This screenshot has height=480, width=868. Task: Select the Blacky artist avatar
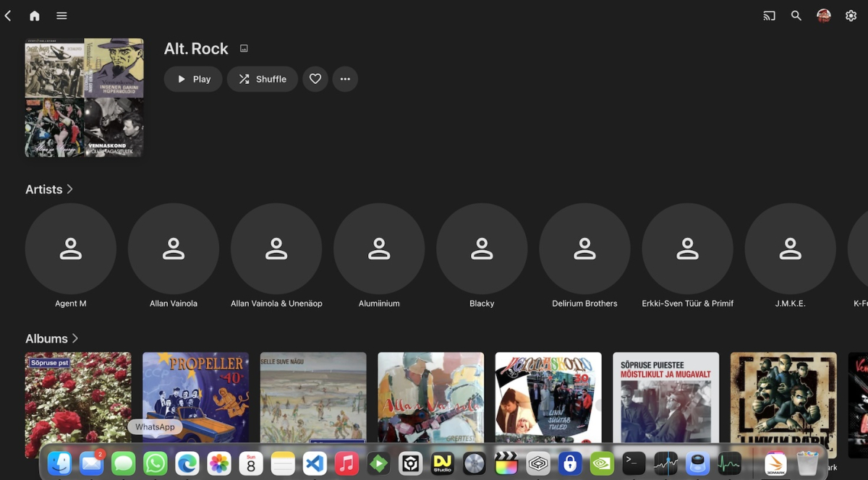click(x=482, y=249)
